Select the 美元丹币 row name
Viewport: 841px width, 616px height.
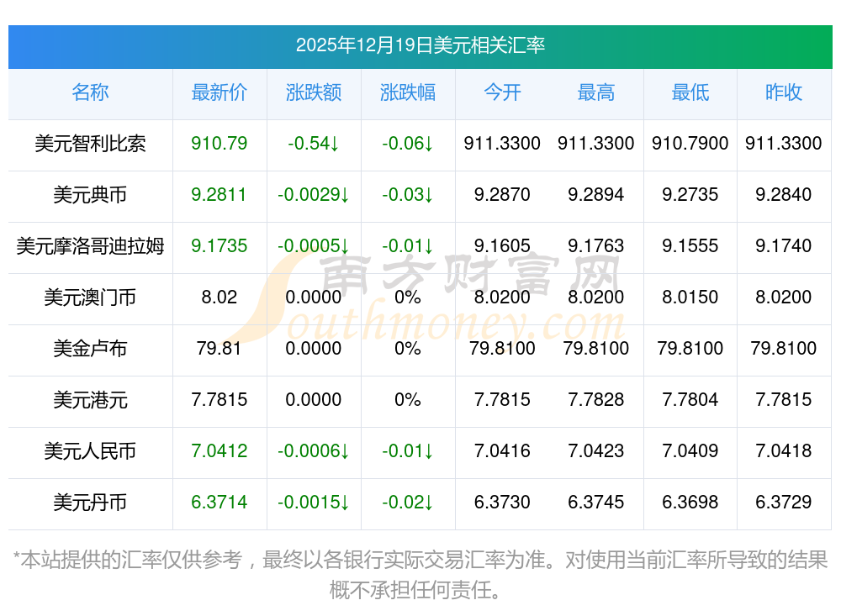tap(90, 503)
